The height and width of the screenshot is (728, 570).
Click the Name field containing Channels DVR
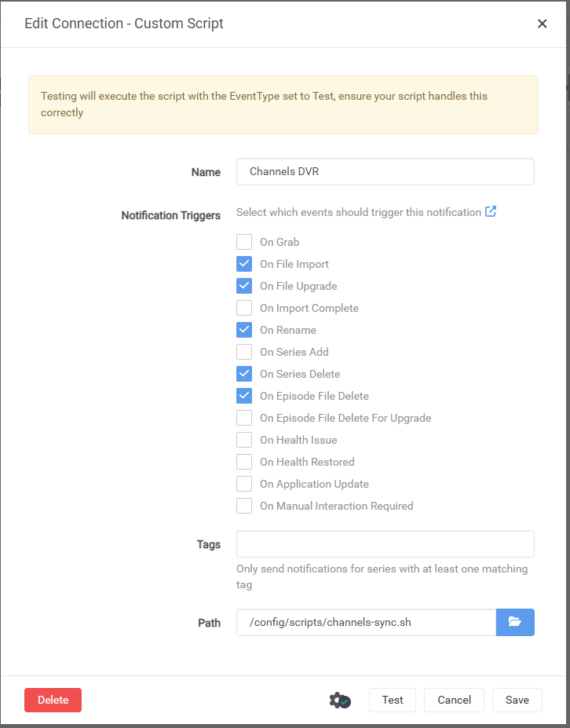click(385, 172)
